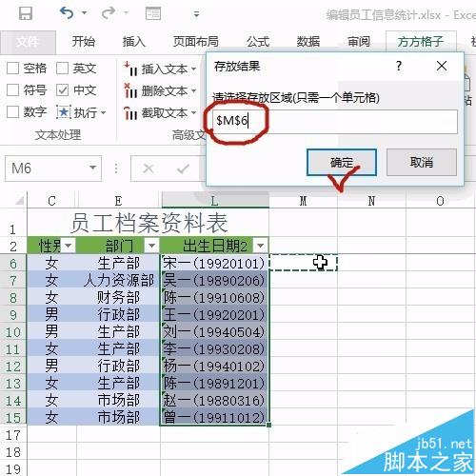Click the 取消 button
476x476 pixels.
[x=422, y=162]
